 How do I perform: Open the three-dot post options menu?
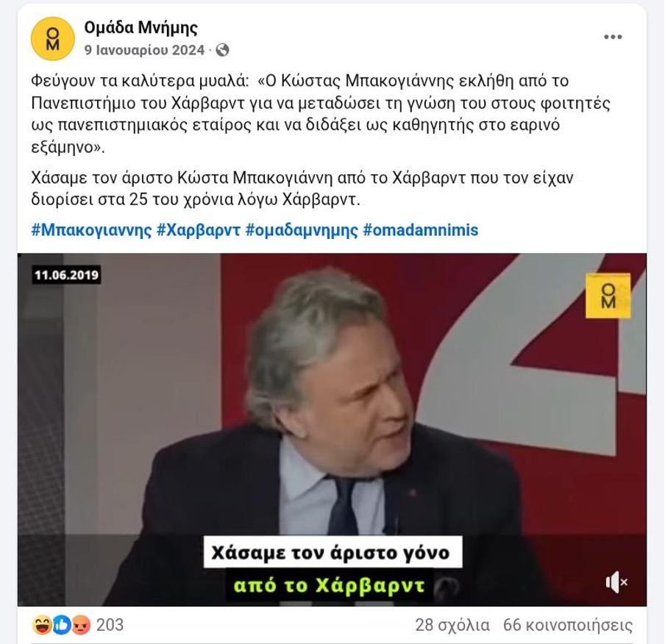pyautogui.click(x=613, y=37)
